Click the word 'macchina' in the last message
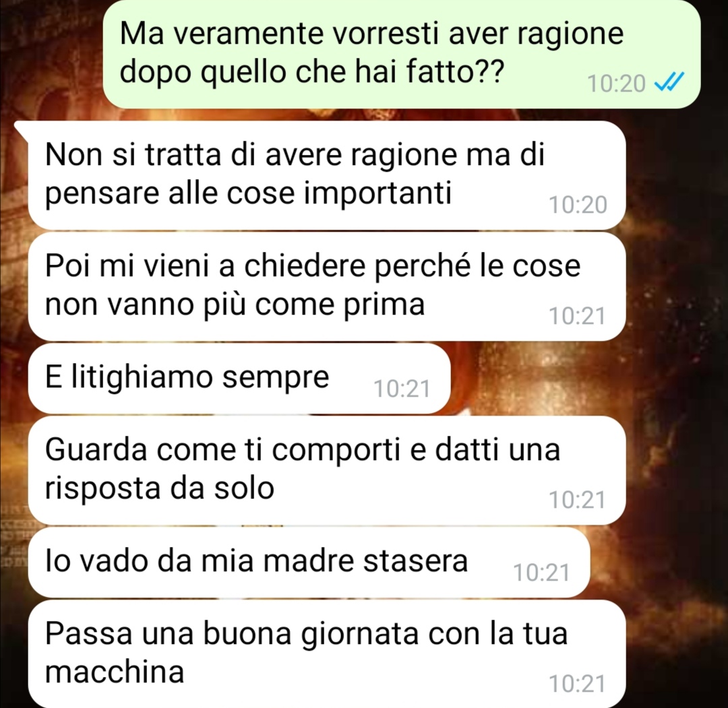Image resolution: width=728 pixels, height=708 pixels. (115, 672)
